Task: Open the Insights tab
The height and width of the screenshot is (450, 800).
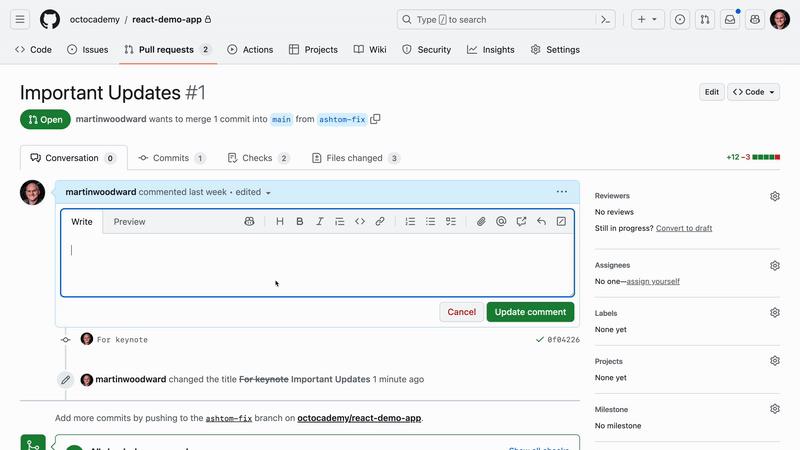Action: pyautogui.click(x=491, y=49)
